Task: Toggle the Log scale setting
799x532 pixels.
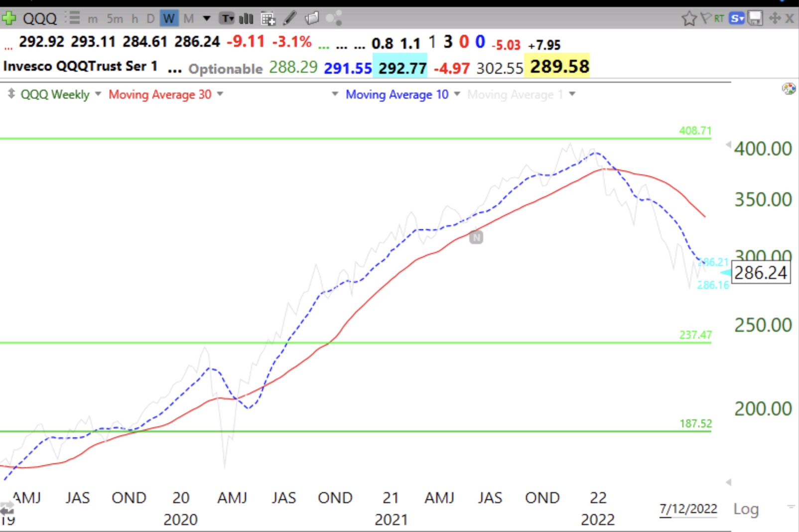Action: coord(746,509)
